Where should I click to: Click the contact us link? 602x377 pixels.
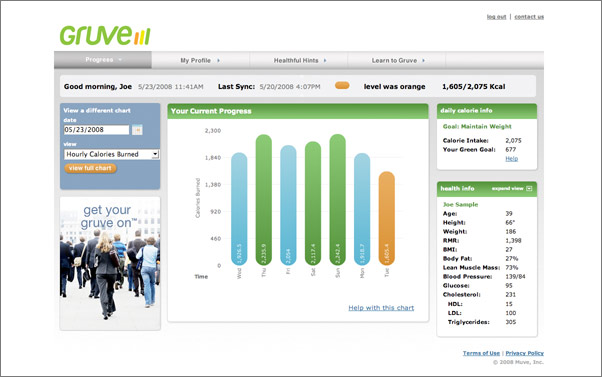pos(529,17)
